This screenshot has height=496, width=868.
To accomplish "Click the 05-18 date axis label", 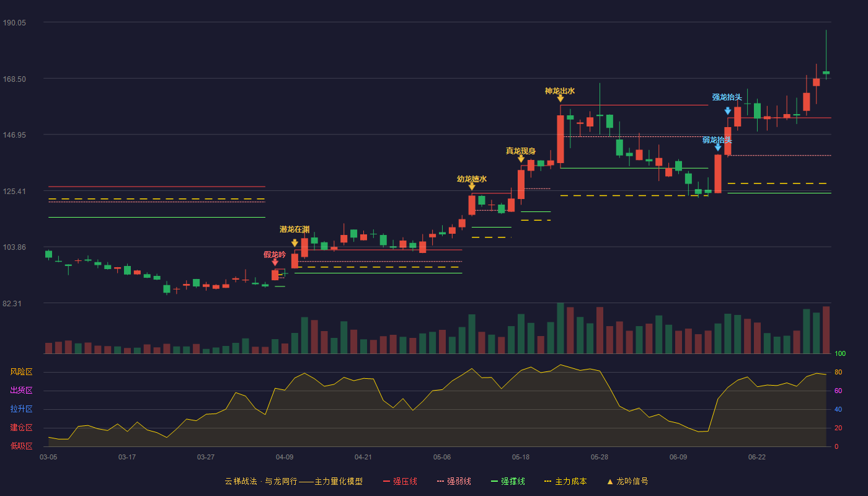I will pyautogui.click(x=521, y=457).
